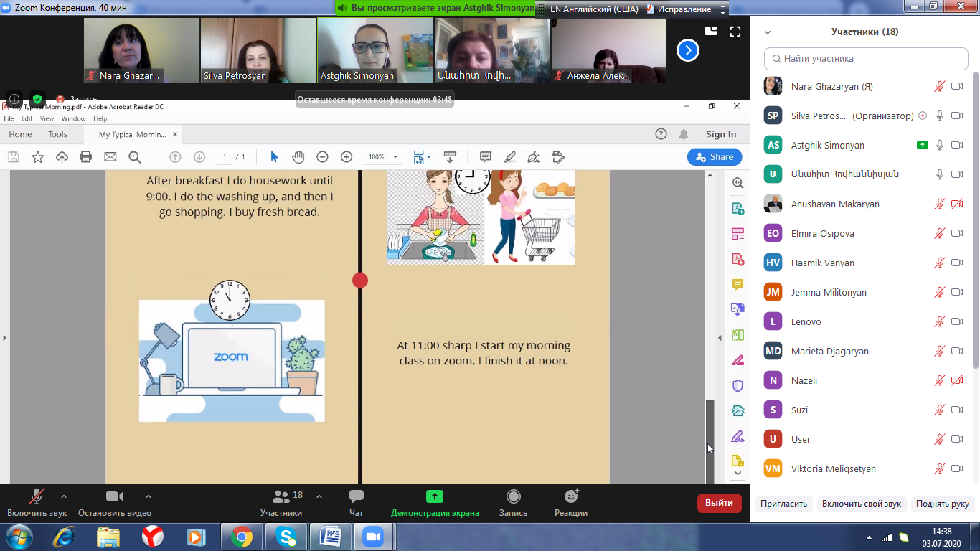Open Zoom meeting info icon
980x551 pixels.
(14, 99)
